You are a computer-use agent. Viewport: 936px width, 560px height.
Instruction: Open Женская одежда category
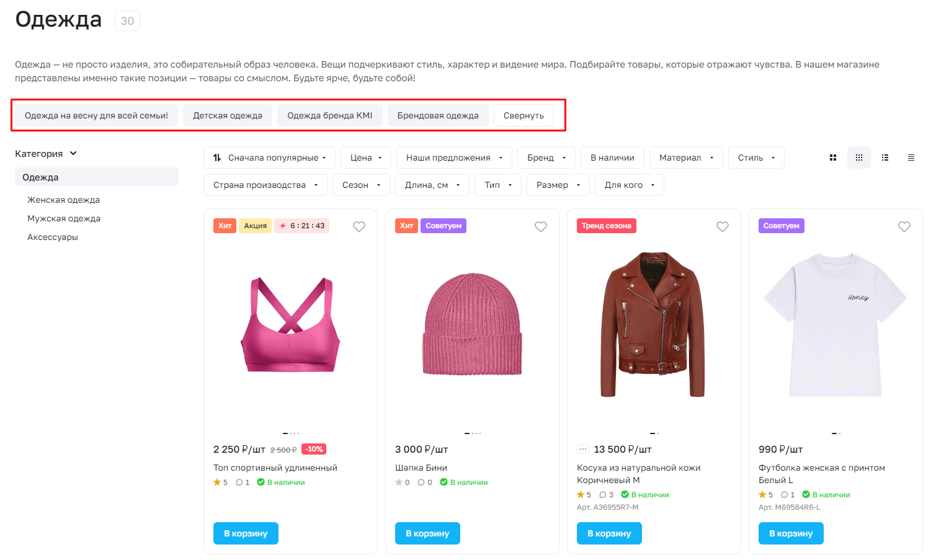tap(63, 200)
